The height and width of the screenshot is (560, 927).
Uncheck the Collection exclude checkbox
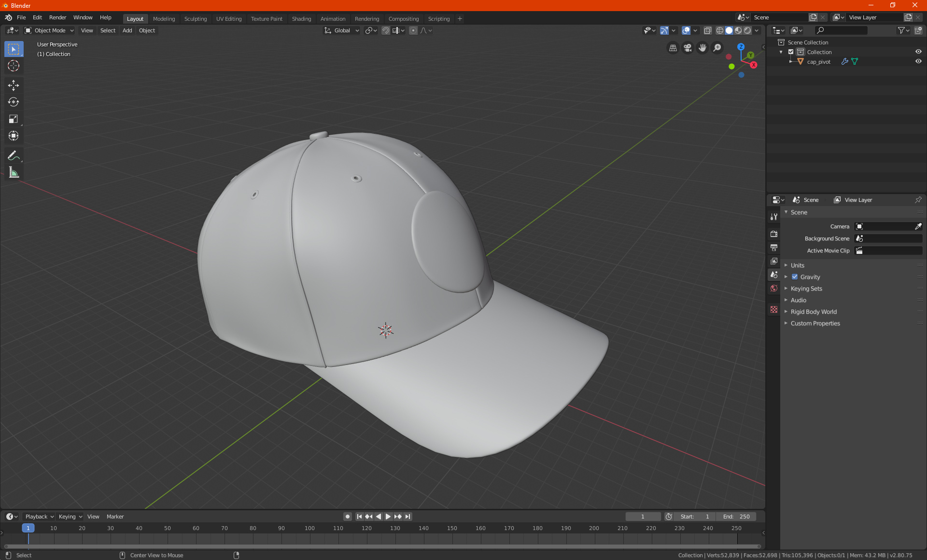(x=791, y=52)
